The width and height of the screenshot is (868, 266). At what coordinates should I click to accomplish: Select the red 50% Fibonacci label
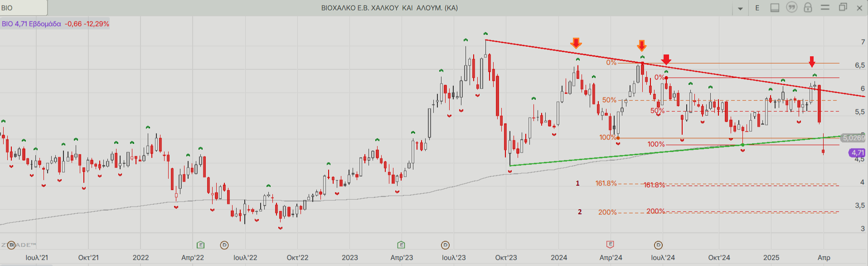point(657,111)
